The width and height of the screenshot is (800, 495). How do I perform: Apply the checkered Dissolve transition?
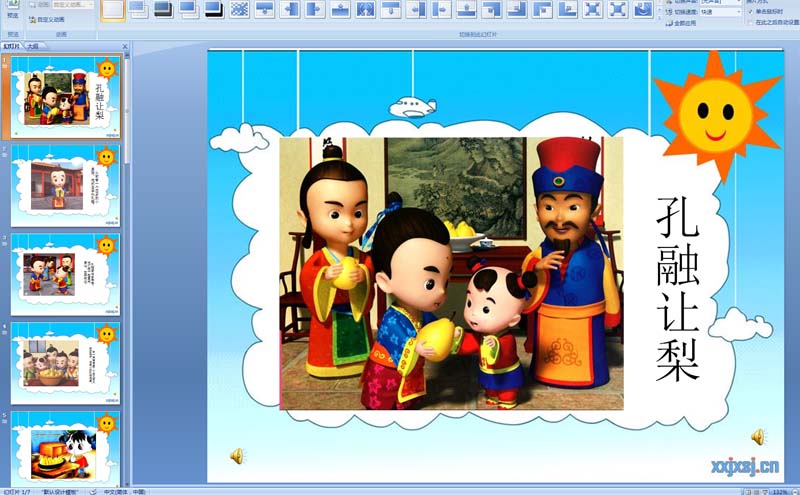click(239, 9)
